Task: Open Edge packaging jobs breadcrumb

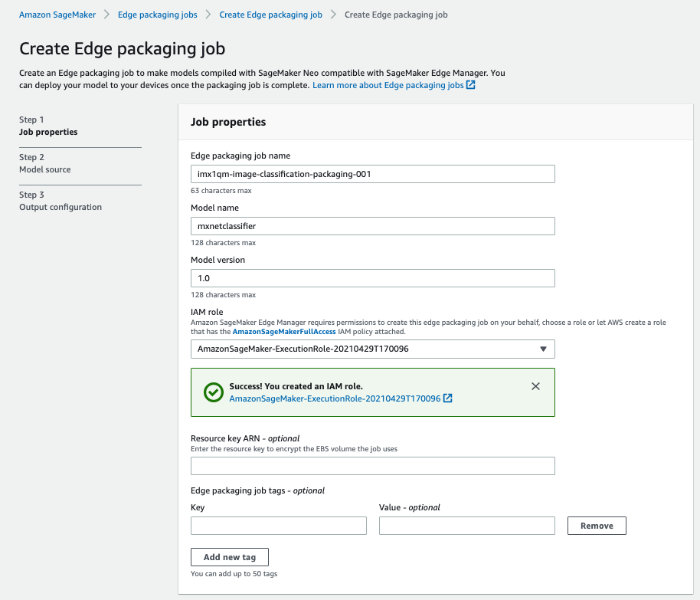Action: (x=157, y=15)
